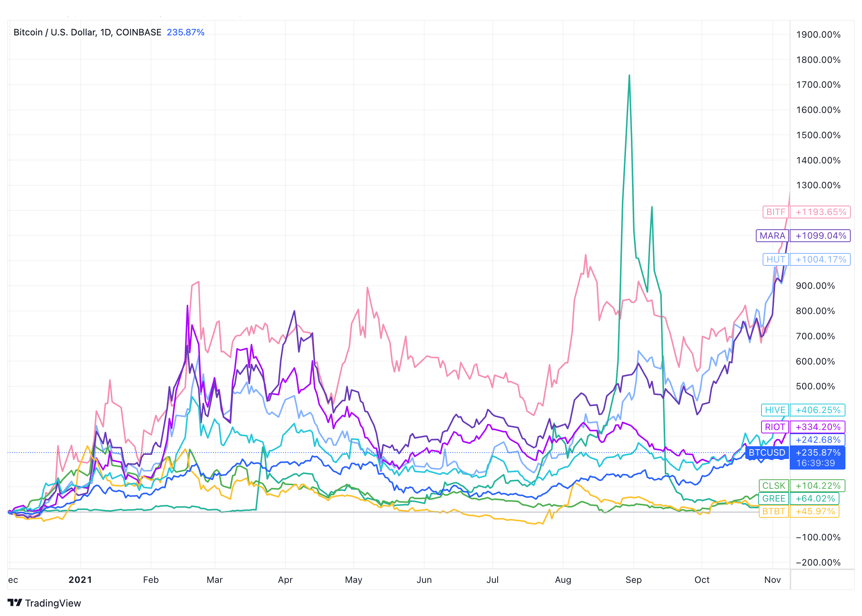Screen dimensions: 862x616
Task: Click the blue BTCUSD label
Action: [766, 453]
